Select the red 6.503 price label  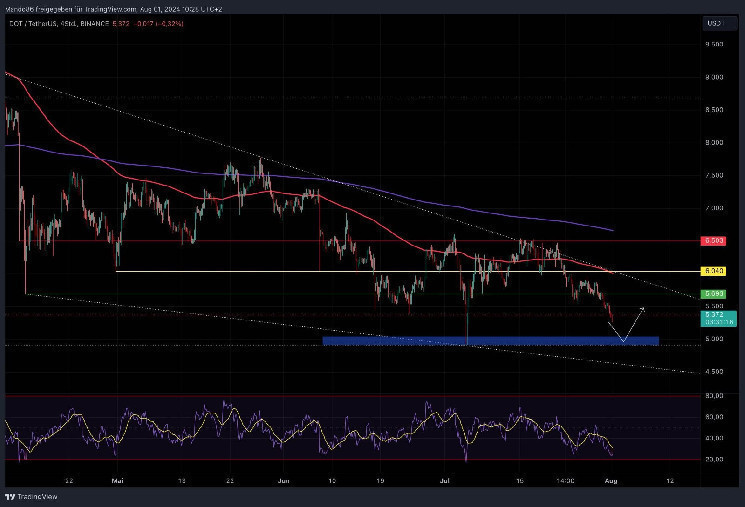tap(713, 241)
